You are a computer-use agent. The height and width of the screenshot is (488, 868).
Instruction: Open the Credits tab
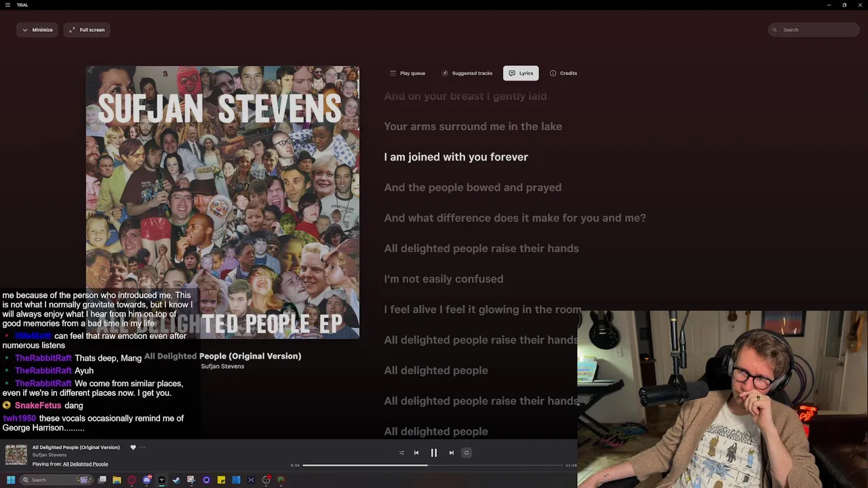pos(563,73)
